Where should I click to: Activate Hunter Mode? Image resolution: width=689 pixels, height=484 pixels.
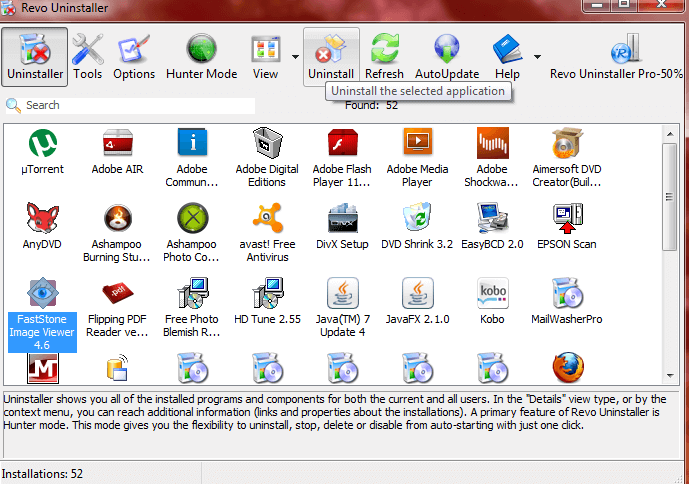coord(202,57)
